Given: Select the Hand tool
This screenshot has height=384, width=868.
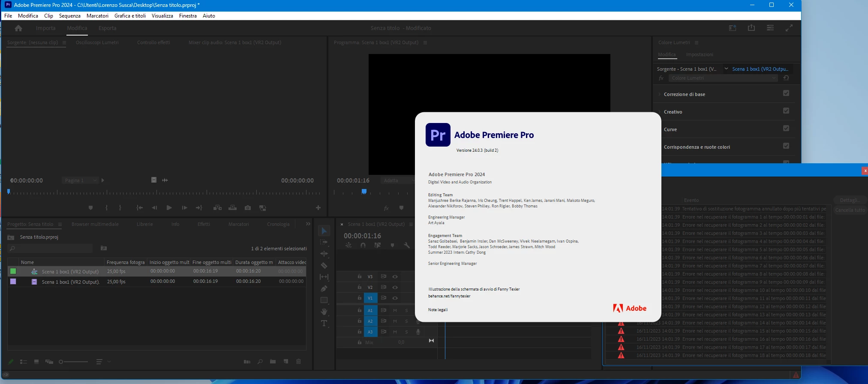Looking at the screenshot, I should pyautogui.click(x=324, y=312).
